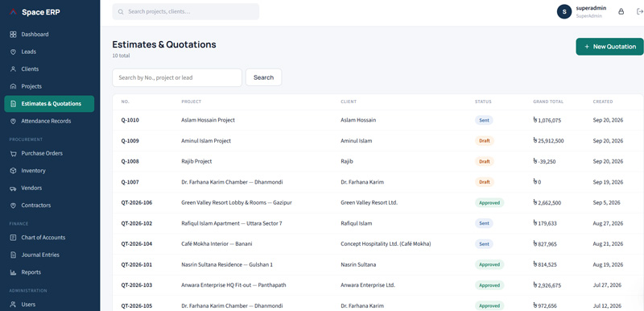This screenshot has height=311, width=644.
Task: Click the Chart of Accounts icon
Action: click(13, 238)
